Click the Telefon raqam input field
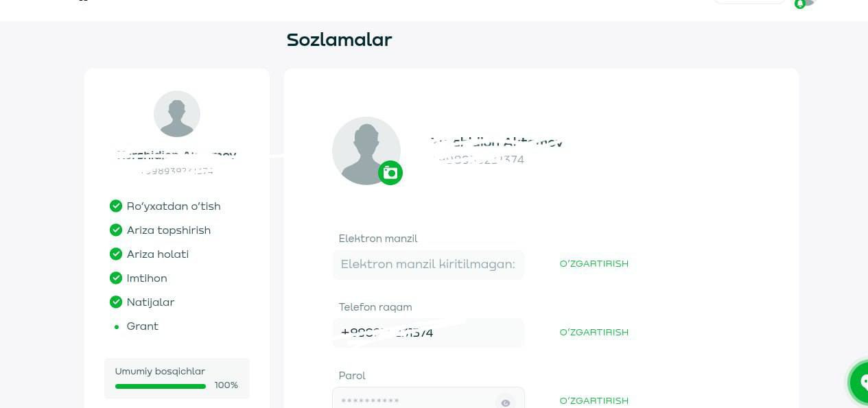The height and width of the screenshot is (408, 868). [x=427, y=333]
